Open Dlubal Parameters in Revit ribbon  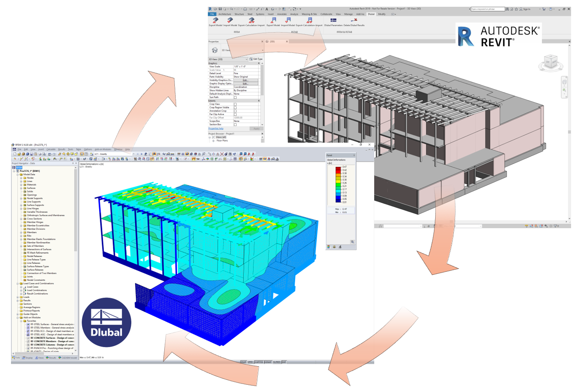tap(334, 20)
